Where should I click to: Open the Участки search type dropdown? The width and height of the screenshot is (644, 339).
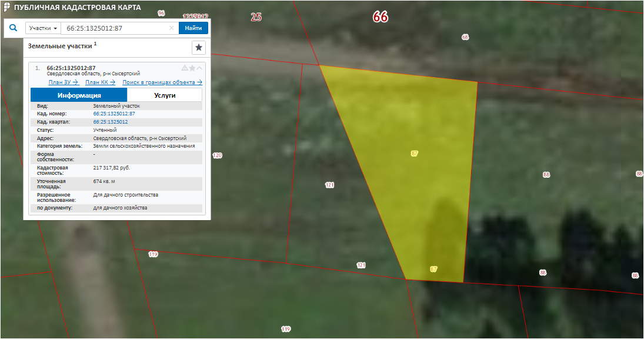click(x=44, y=28)
